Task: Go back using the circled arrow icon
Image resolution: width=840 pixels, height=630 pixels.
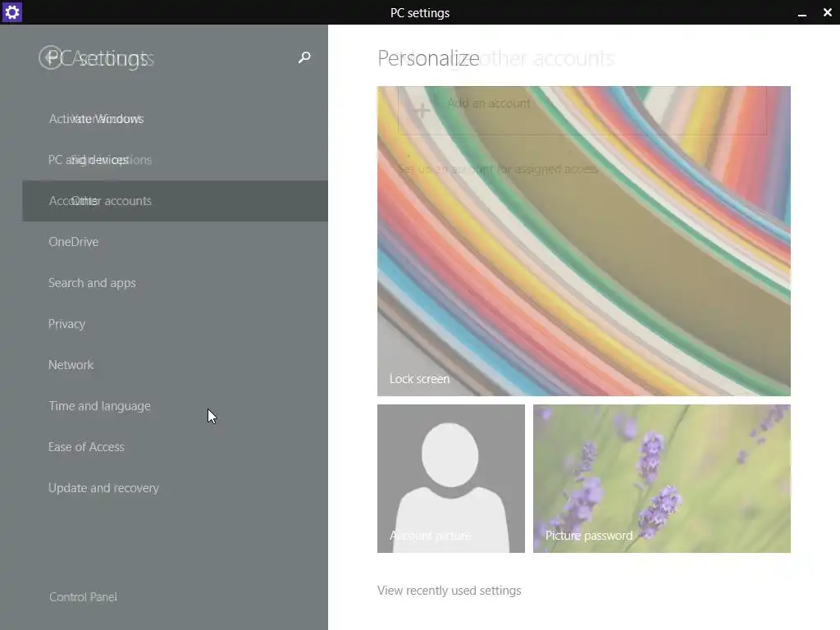Action: tap(50, 57)
